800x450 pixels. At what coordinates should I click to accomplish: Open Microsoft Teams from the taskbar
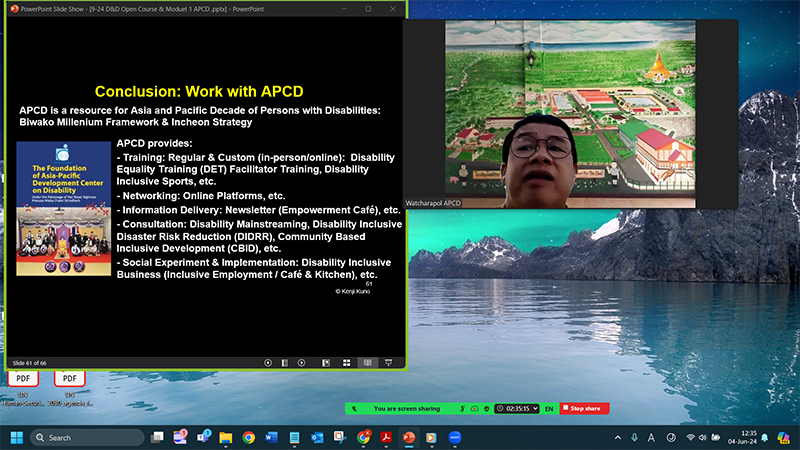point(204,438)
